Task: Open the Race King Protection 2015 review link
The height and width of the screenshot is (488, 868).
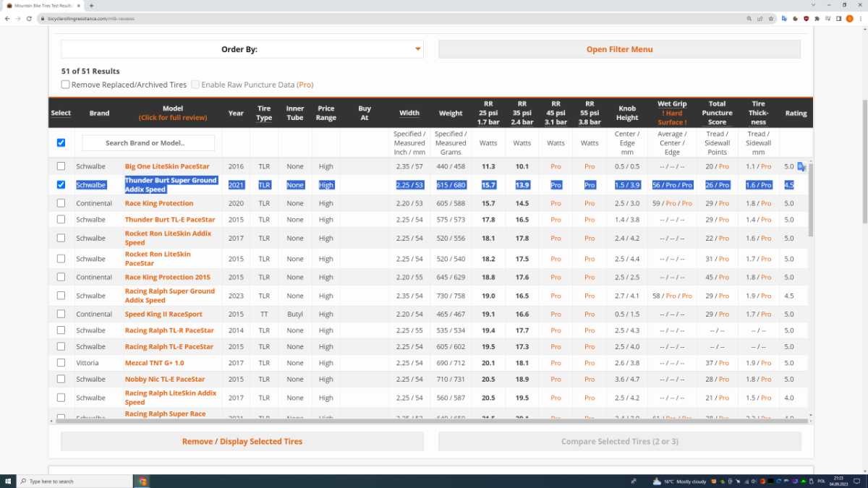Action: click(168, 277)
